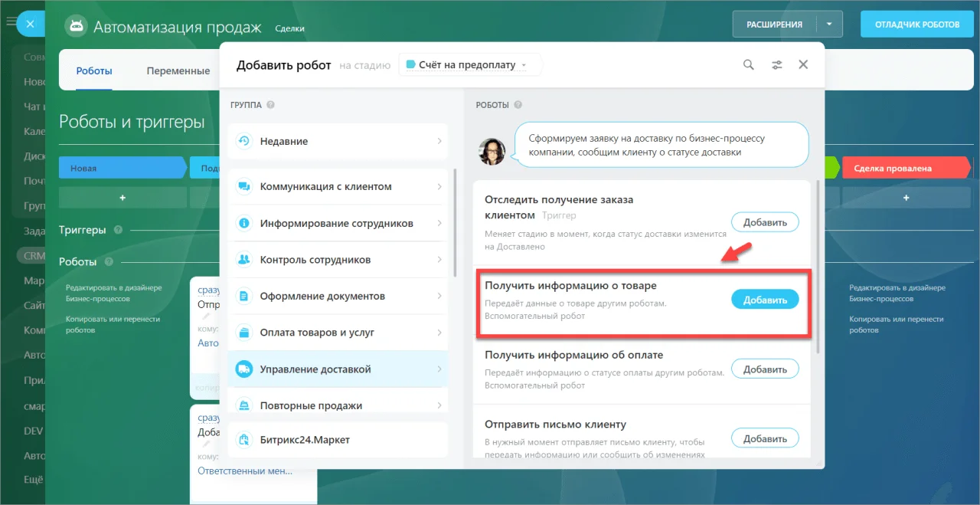Click the РАСШИРЕНИЯ button
Viewport: 980px width, 505px height.
pyautogui.click(x=775, y=25)
